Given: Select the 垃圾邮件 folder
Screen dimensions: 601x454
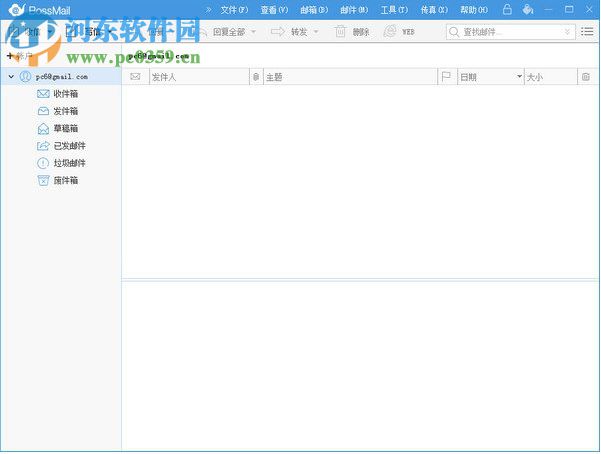Looking at the screenshot, I should [69, 163].
